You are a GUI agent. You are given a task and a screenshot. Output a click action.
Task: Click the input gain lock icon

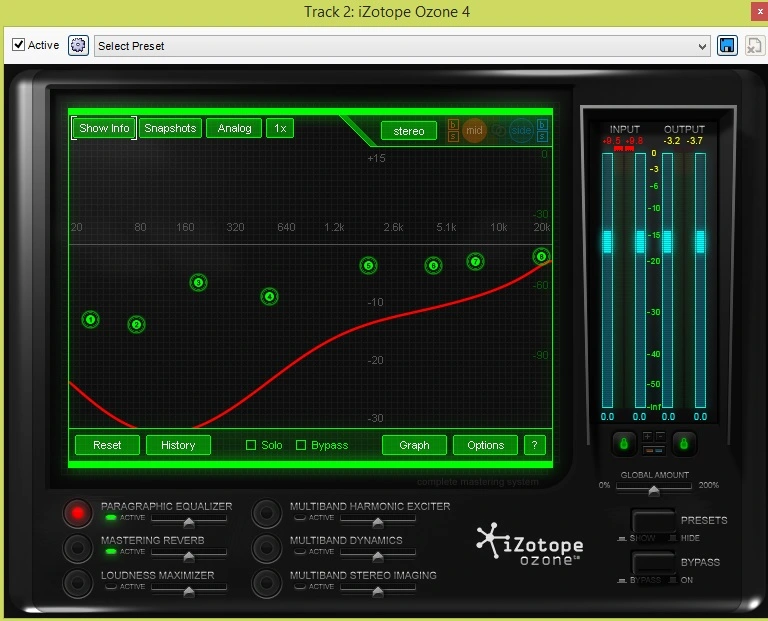pyautogui.click(x=624, y=444)
